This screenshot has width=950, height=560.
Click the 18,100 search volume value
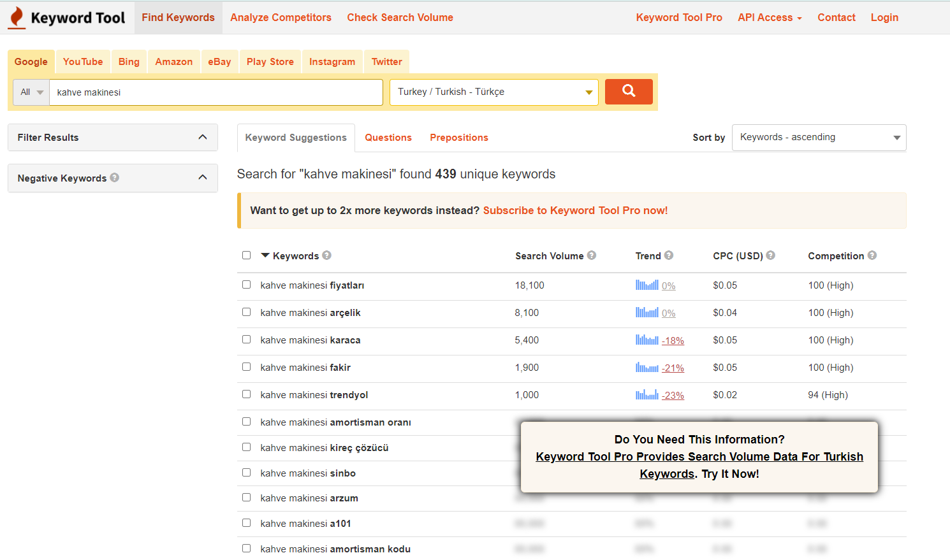click(529, 285)
